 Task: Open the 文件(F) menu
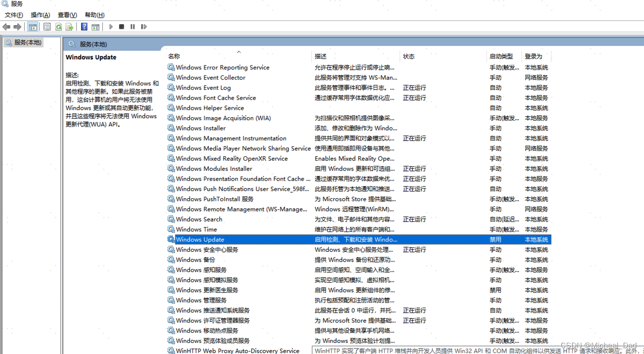[14, 15]
